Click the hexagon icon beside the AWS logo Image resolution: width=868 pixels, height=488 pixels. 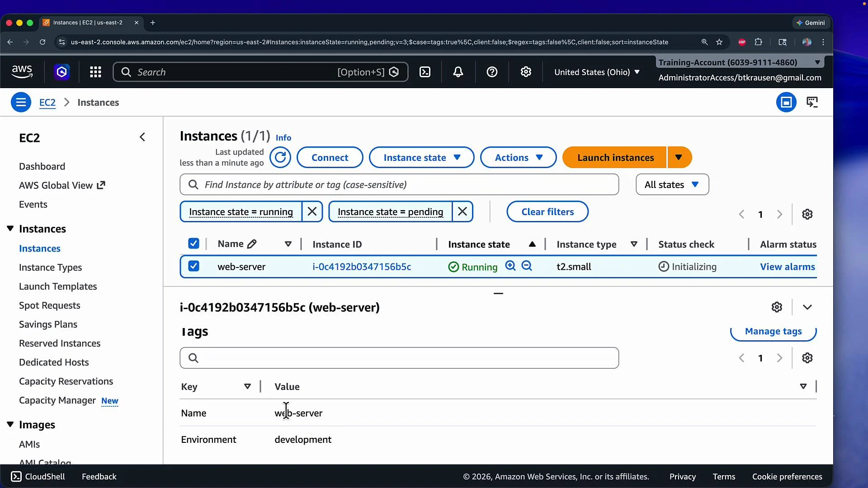coord(62,72)
